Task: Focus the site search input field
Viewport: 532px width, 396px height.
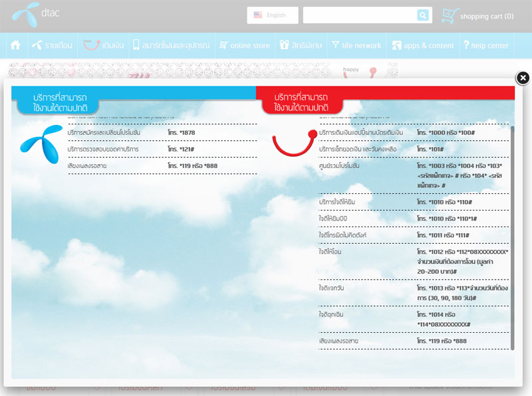Action: [x=360, y=15]
